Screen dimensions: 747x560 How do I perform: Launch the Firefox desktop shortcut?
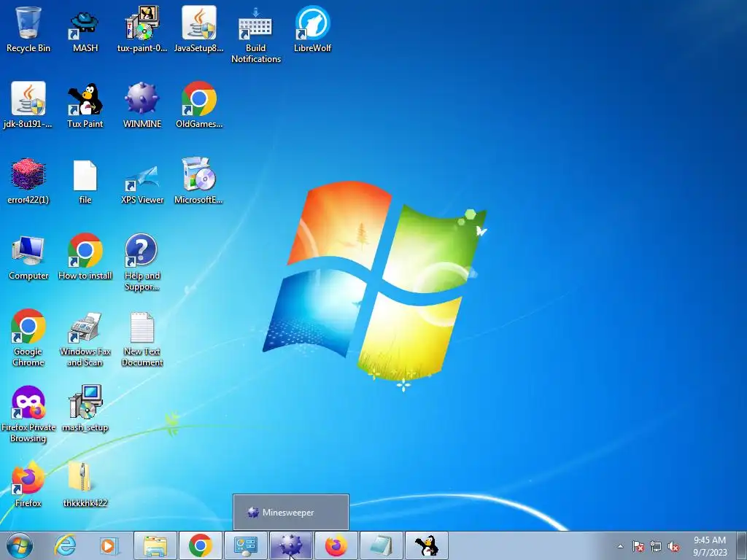tap(28, 484)
